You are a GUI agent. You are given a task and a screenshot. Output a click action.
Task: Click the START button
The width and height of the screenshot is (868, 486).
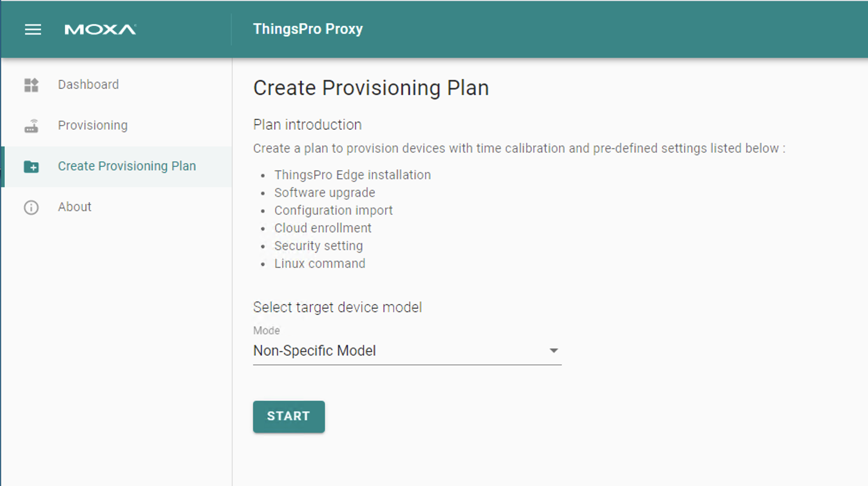point(289,416)
